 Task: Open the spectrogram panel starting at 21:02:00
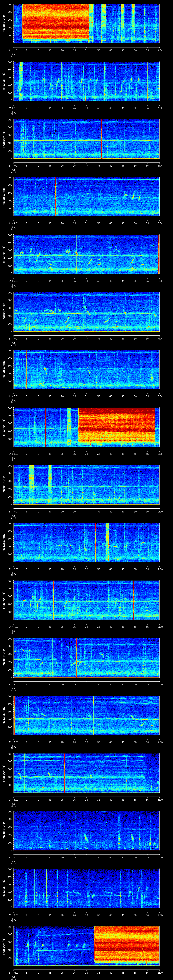[86, 81]
